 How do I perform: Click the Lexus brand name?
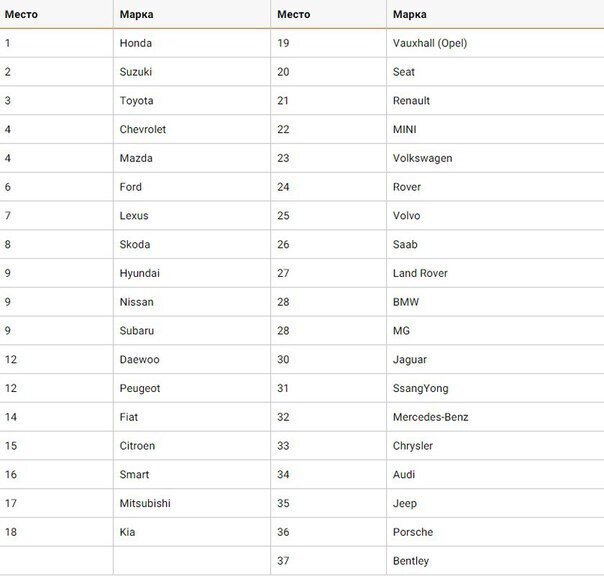[x=134, y=216]
